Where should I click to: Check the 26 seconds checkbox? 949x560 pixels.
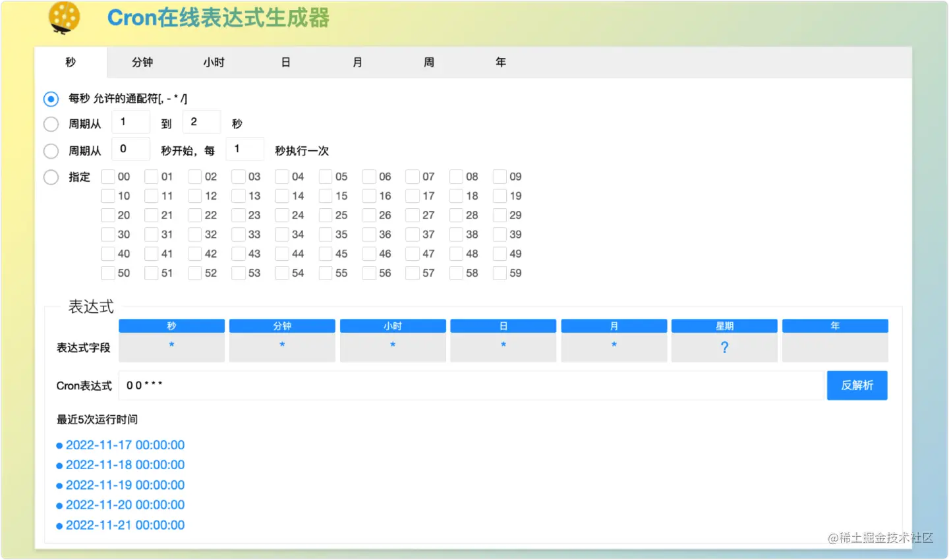[x=369, y=215]
